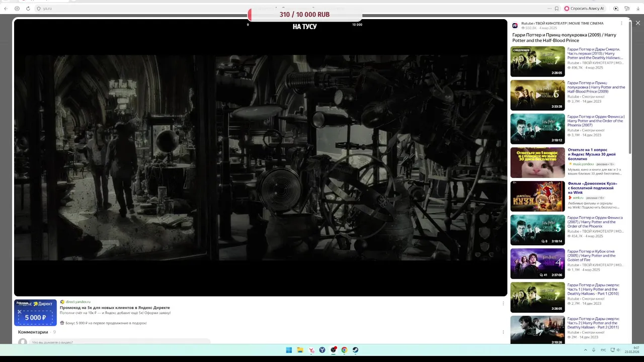Close the video viewer with the X
Viewport: 644px width, 362px height.
click(637, 23)
